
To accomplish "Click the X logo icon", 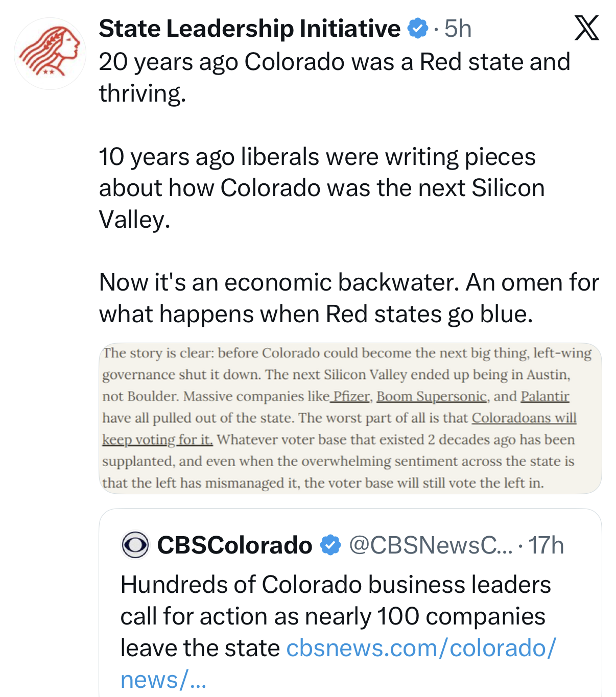I will pyautogui.click(x=586, y=28).
